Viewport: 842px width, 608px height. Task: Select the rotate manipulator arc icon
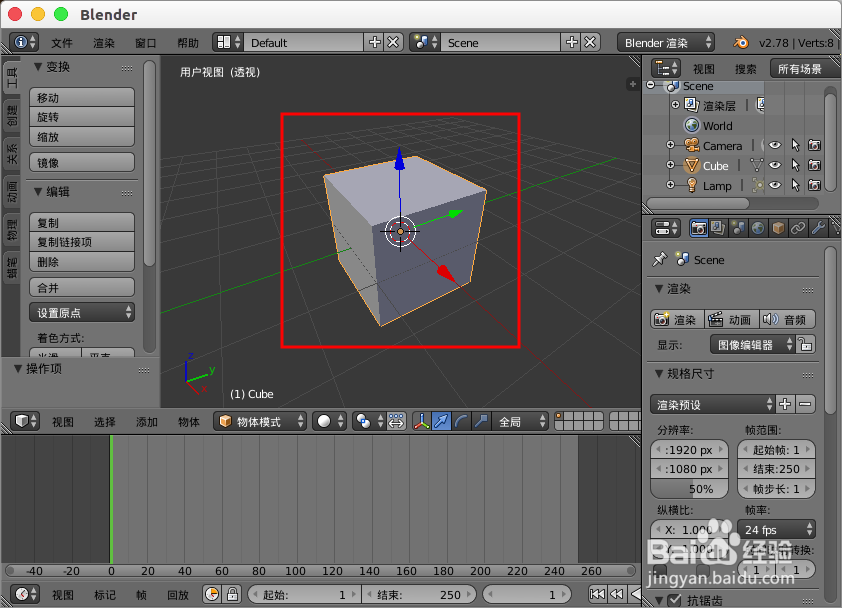(461, 422)
